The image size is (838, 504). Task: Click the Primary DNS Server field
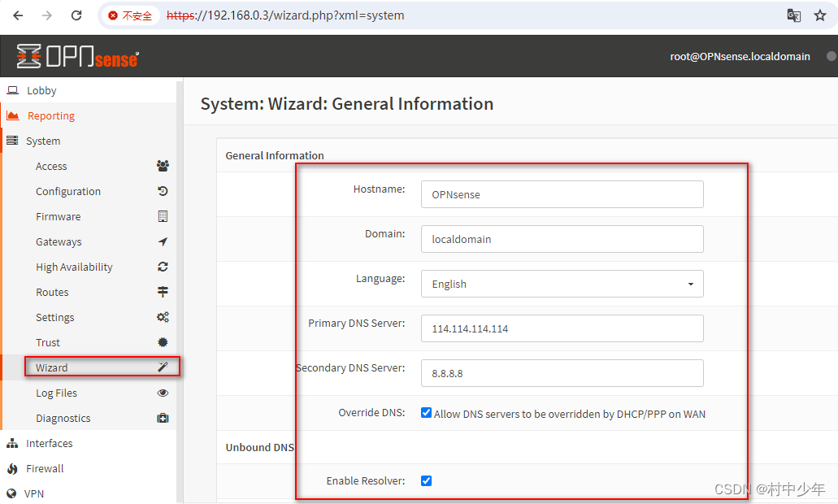(x=562, y=328)
